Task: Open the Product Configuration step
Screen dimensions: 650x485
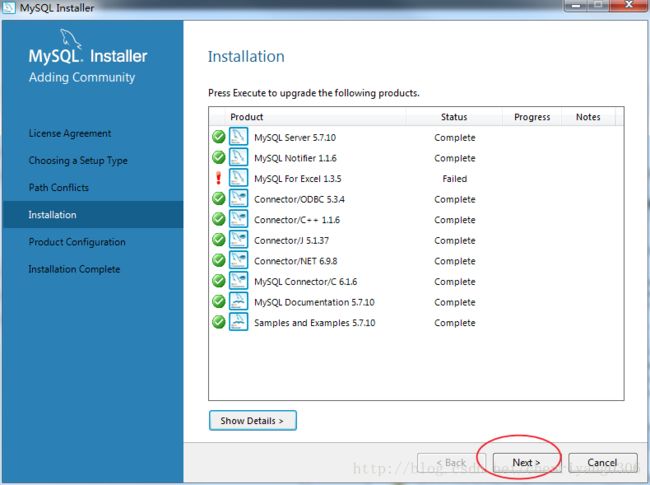Action: [x=77, y=242]
